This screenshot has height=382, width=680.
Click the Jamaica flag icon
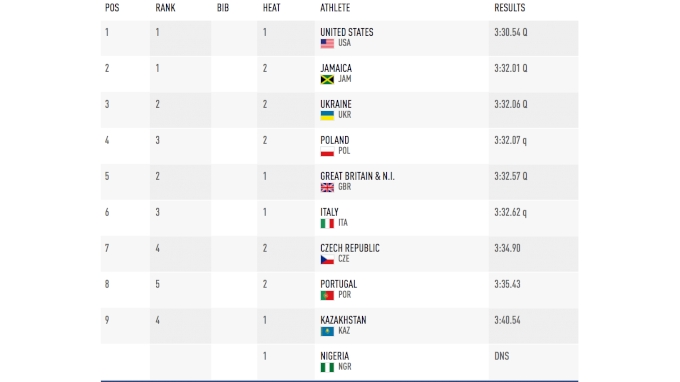(327, 79)
